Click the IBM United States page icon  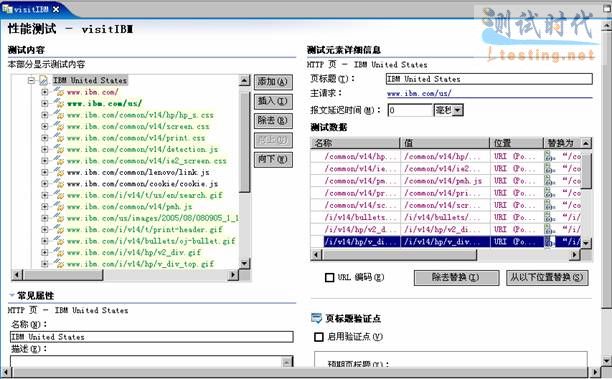coord(44,80)
